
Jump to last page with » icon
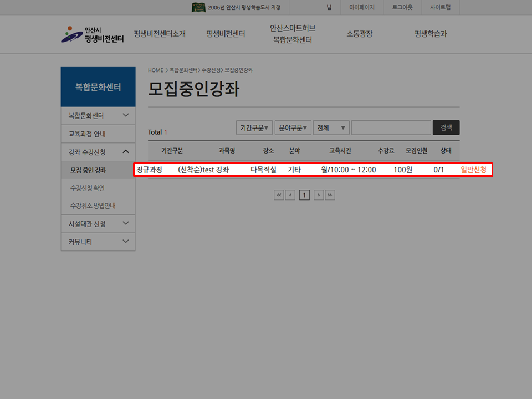click(x=330, y=195)
